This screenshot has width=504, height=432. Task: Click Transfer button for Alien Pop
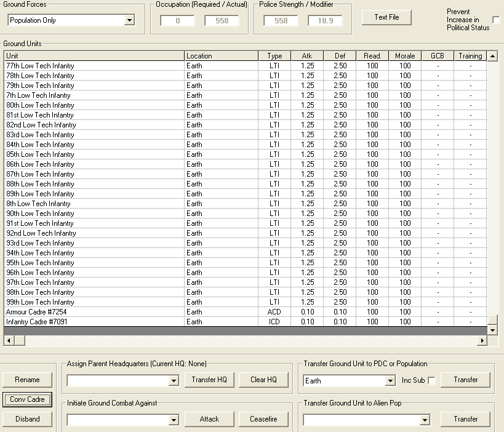(465, 419)
